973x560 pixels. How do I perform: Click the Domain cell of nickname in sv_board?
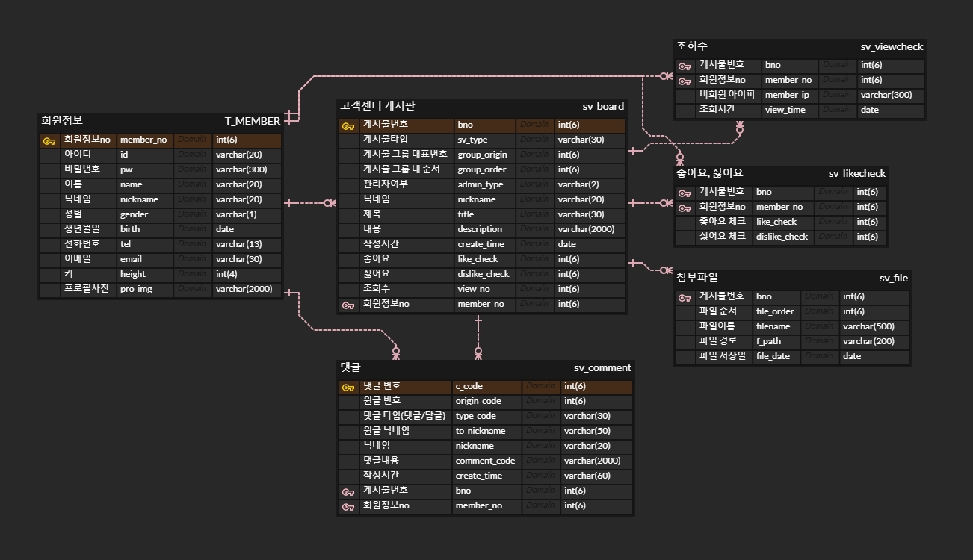coord(535,199)
